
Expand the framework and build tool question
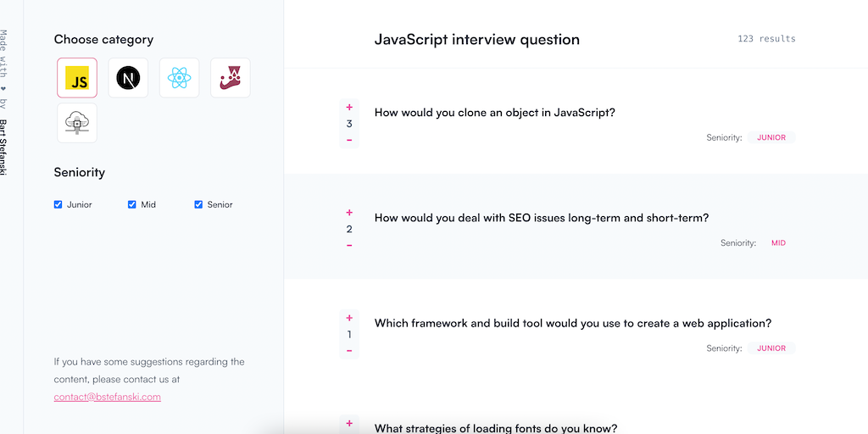[572, 323]
